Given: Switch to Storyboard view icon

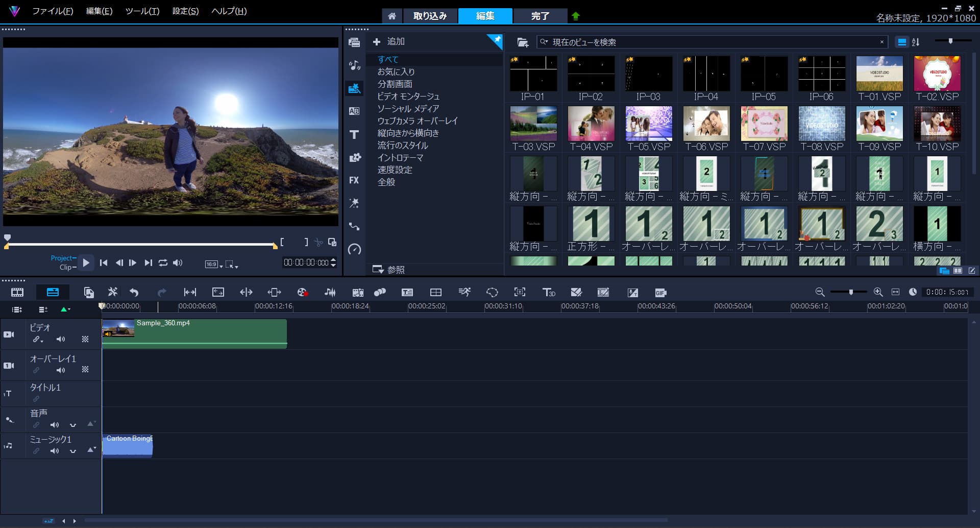Looking at the screenshot, I should click(17, 292).
